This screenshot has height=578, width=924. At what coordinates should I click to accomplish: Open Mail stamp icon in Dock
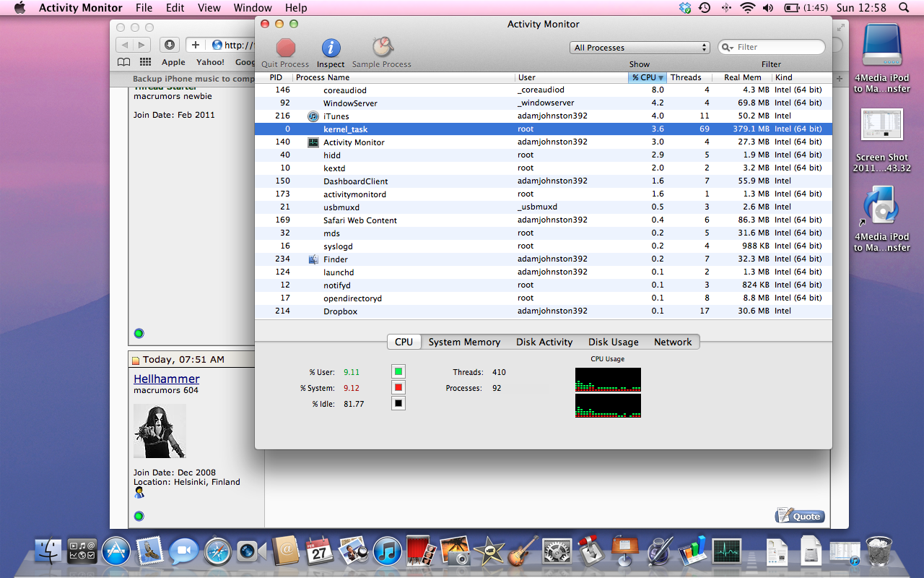point(150,551)
